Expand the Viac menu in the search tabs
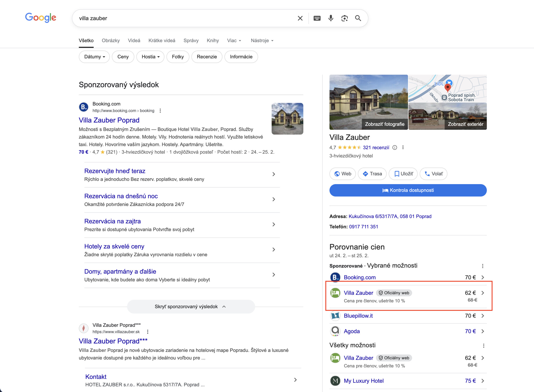Viewport: 534px width, 392px height. 234,41
